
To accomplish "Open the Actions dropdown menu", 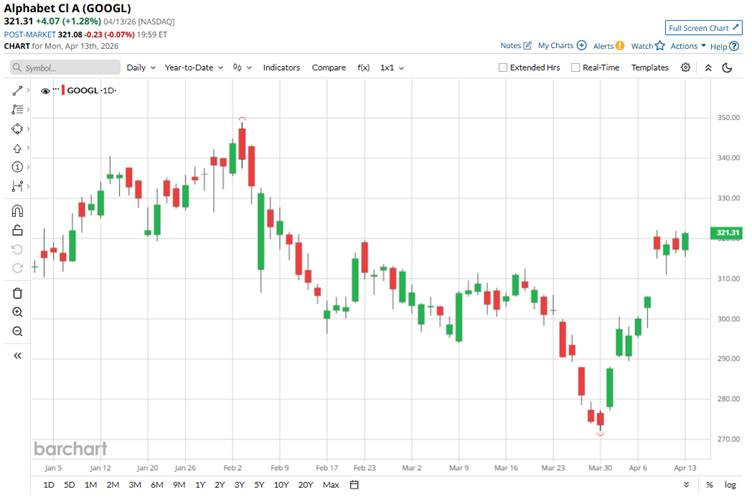I will point(688,46).
